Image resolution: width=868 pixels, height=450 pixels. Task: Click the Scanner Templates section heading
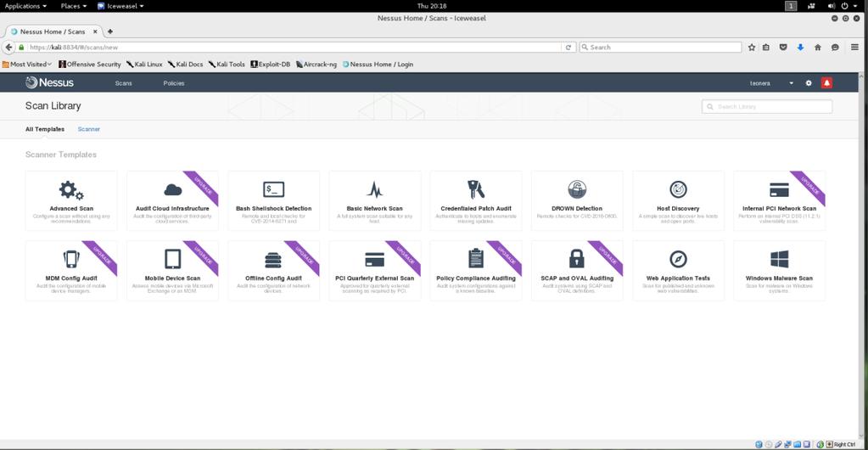(61, 155)
